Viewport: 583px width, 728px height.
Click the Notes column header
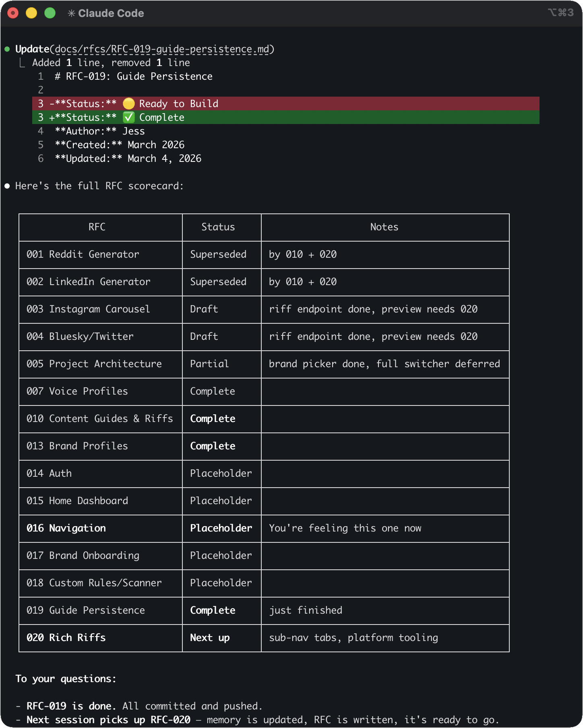coord(384,227)
